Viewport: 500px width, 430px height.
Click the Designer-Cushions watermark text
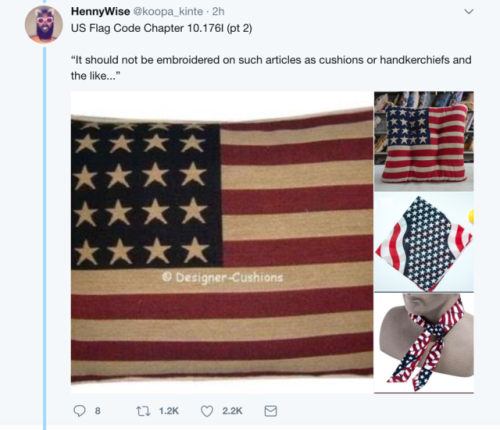[x=222, y=277]
